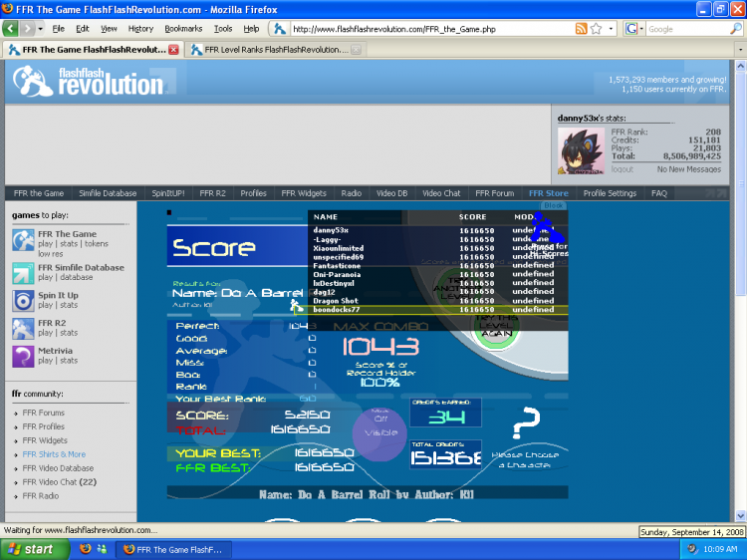Open the Windows Start menu
747x560 pixels.
tap(33, 549)
